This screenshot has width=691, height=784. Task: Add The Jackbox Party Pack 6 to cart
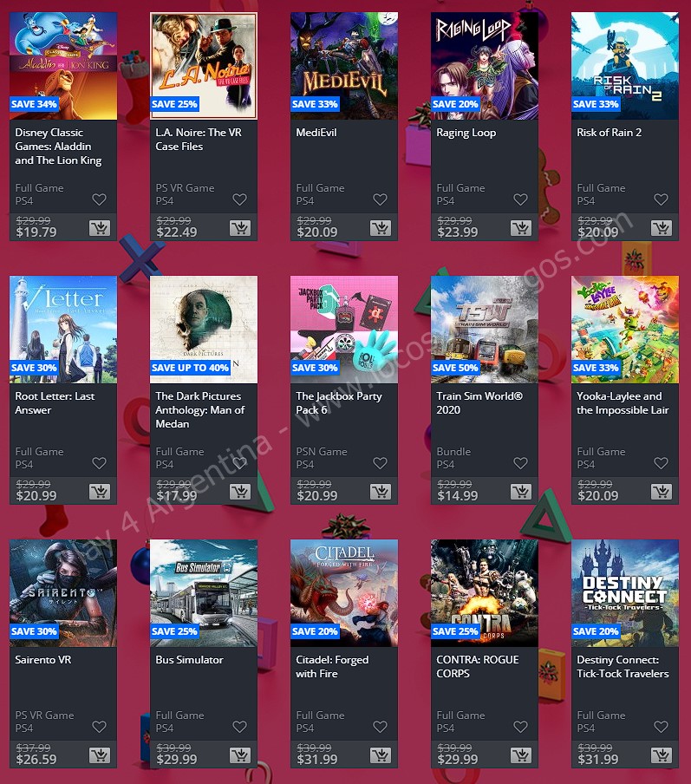[381, 492]
